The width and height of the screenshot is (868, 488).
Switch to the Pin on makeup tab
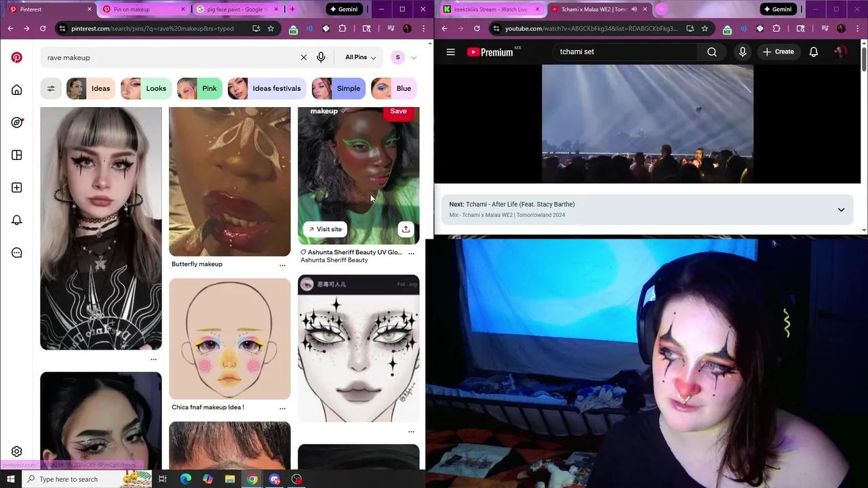click(x=144, y=9)
